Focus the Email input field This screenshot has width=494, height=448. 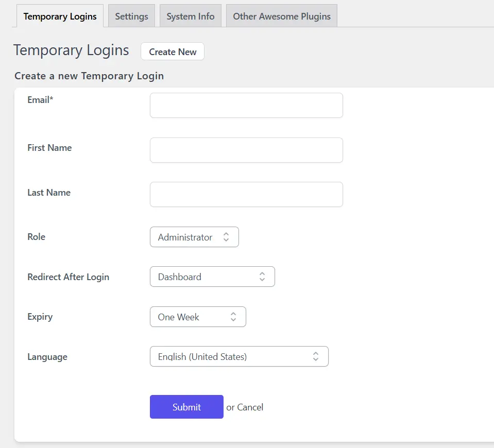click(246, 106)
